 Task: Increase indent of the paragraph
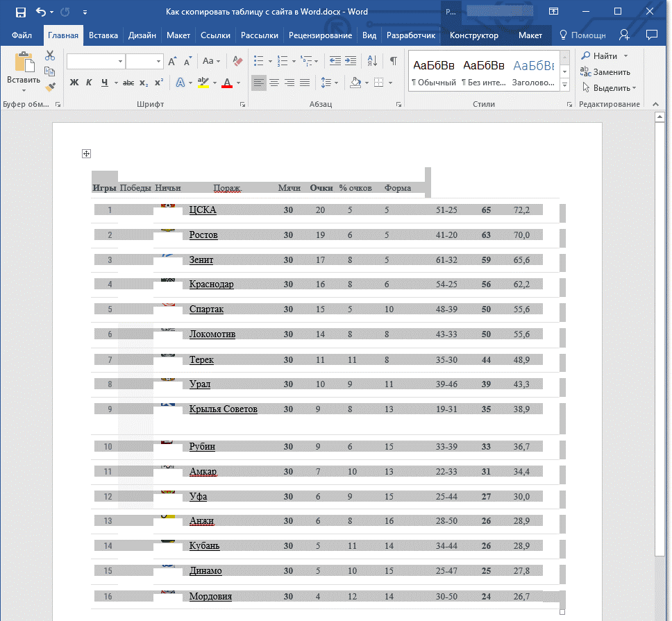pos(351,61)
